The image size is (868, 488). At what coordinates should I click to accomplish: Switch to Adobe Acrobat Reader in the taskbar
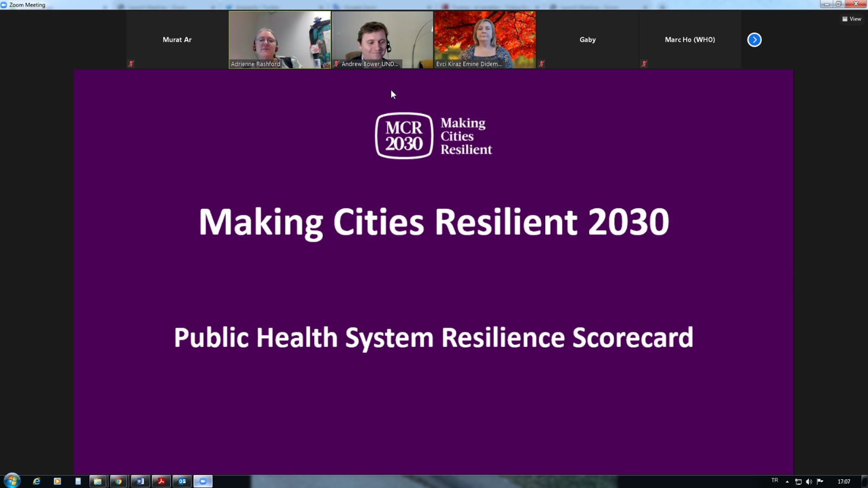point(161,481)
